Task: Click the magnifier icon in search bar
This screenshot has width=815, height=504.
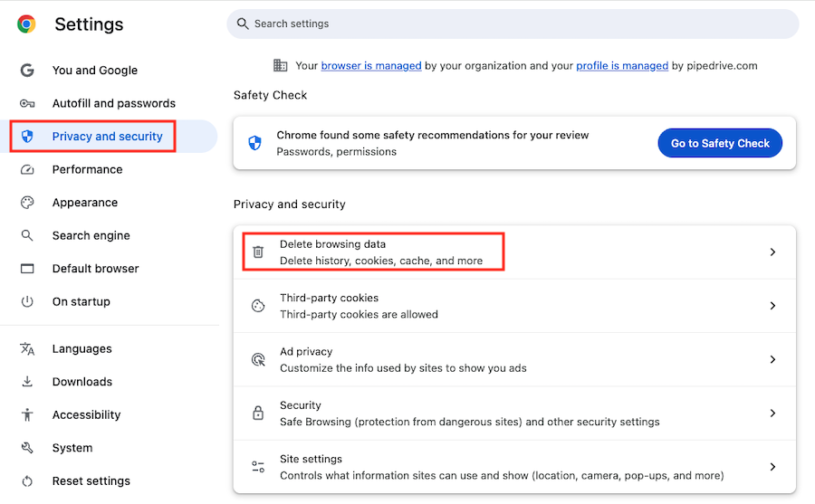Action: 242,24
